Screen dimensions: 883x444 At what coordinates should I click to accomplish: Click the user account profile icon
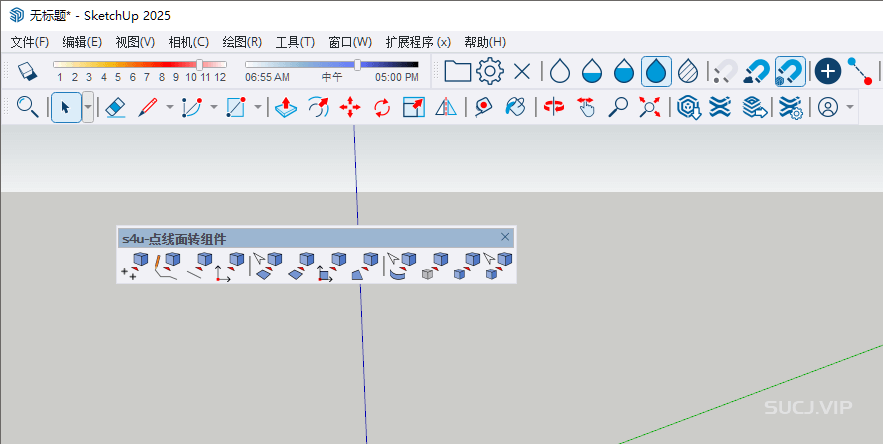(x=828, y=106)
